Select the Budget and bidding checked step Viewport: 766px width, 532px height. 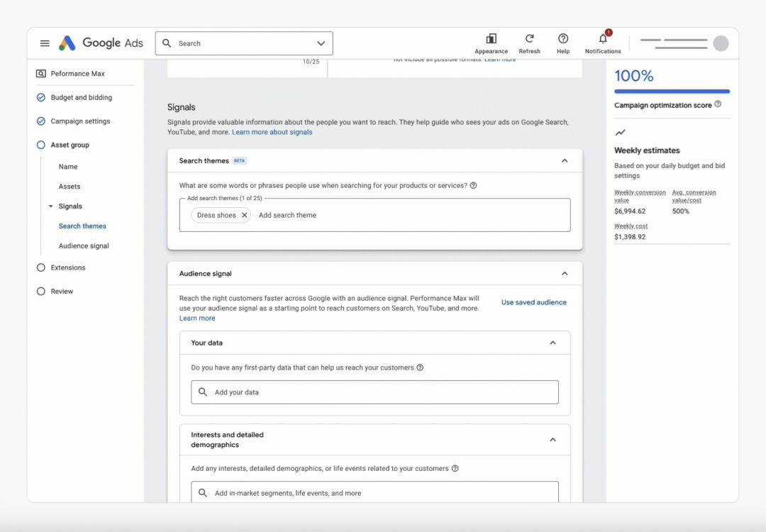click(x=41, y=97)
